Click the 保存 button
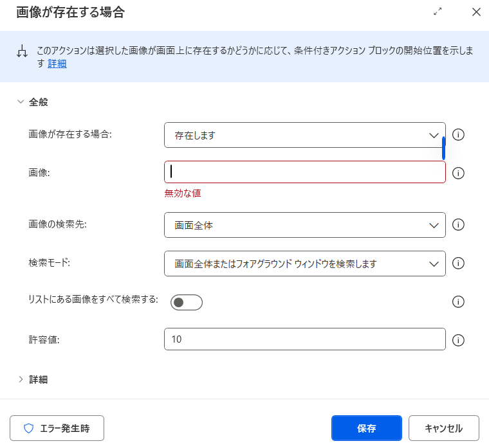This screenshot has width=489, height=448. point(367,428)
